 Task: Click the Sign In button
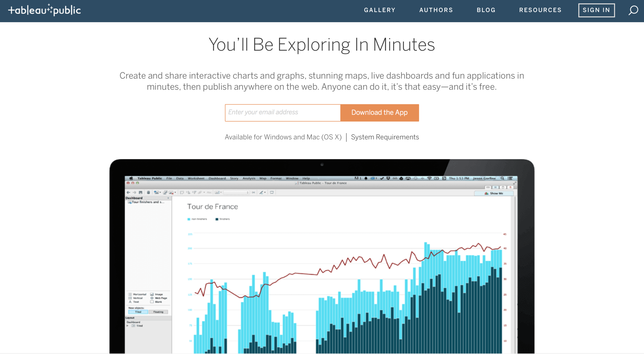pos(596,10)
